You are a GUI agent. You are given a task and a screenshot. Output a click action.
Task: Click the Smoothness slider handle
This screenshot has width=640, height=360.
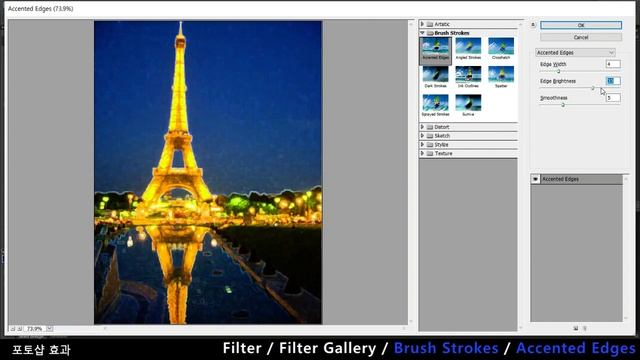(563, 105)
